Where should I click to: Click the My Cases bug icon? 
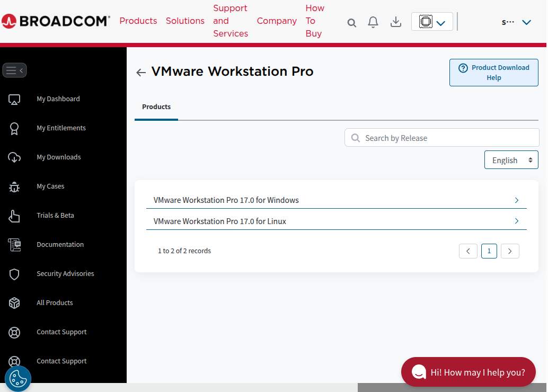point(14,187)
